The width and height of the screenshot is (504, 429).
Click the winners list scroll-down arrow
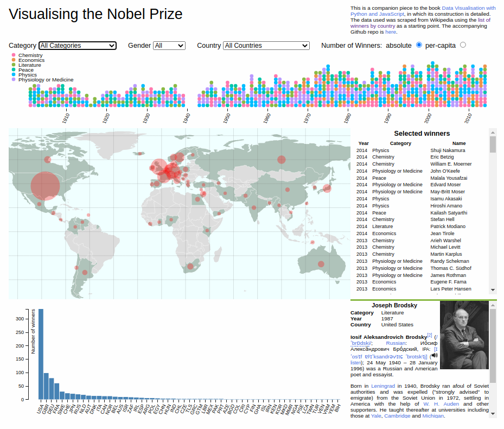pos(493,290)
